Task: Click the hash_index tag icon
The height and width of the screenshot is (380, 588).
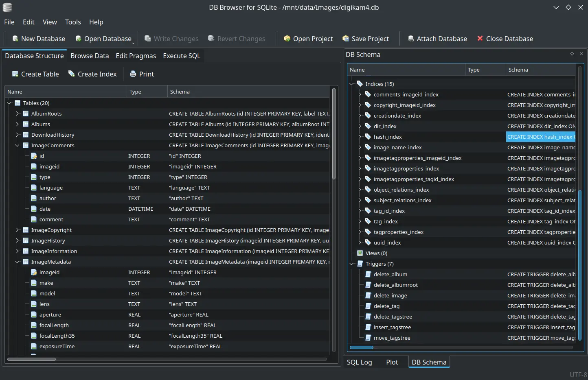Action: pos(368,137)
